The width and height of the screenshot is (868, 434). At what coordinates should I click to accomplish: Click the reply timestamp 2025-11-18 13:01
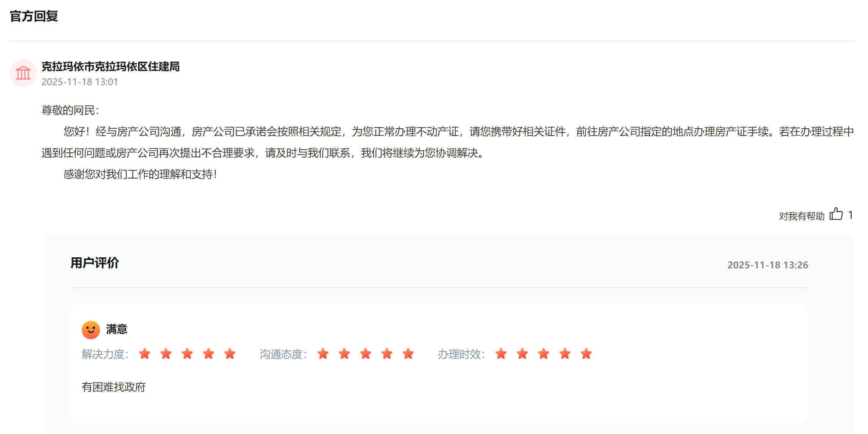79,82
